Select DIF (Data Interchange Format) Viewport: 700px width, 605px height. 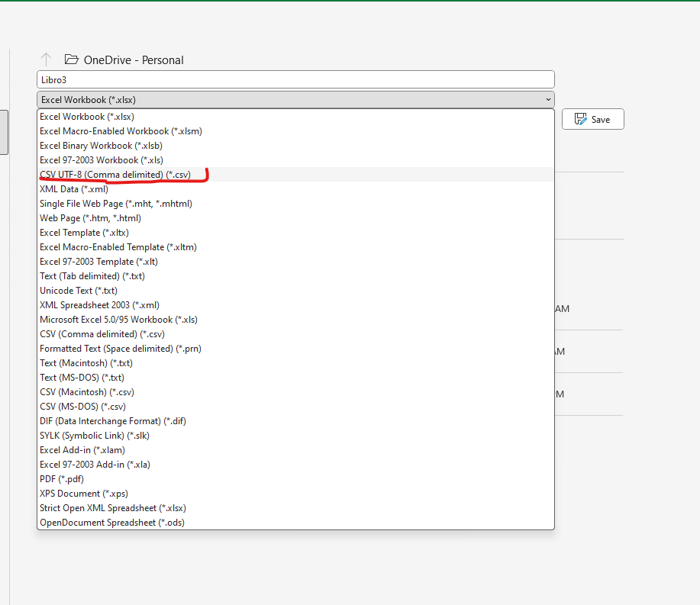[295, 421]
